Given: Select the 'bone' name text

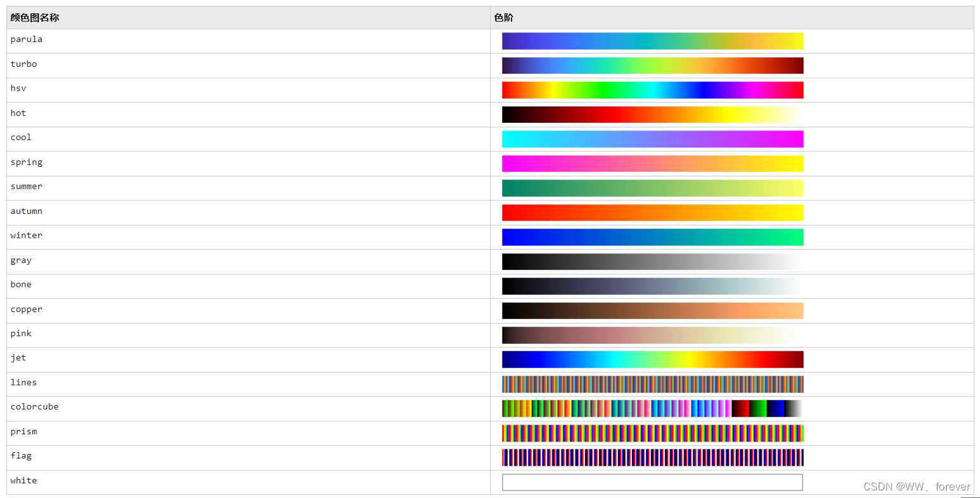Looking at the screenshot, I should pos(21,284).
